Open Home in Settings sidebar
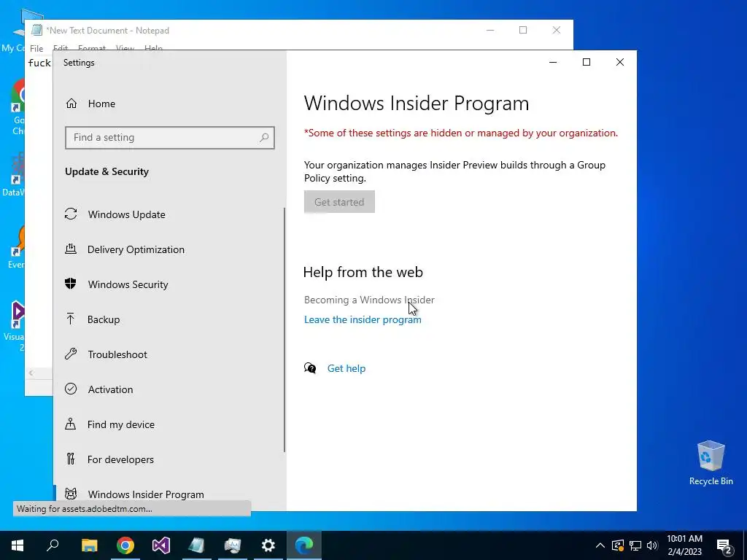 (x=101, y=104)
